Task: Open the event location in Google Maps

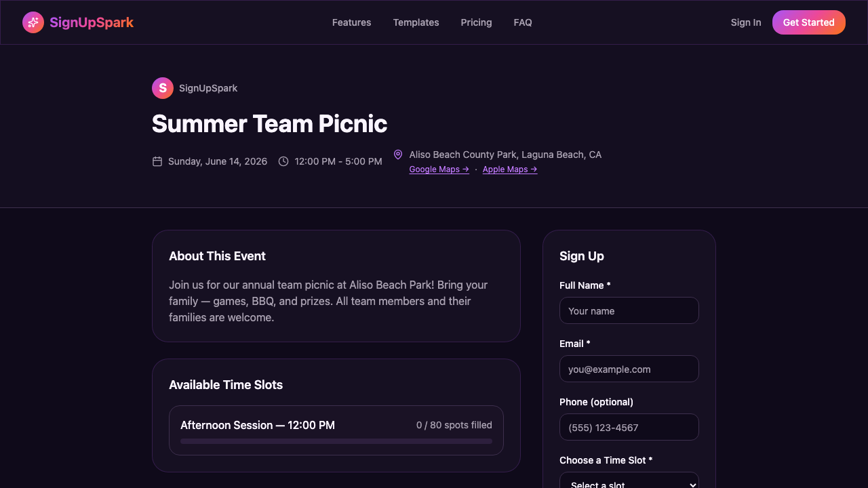Action: click(439, 169)
